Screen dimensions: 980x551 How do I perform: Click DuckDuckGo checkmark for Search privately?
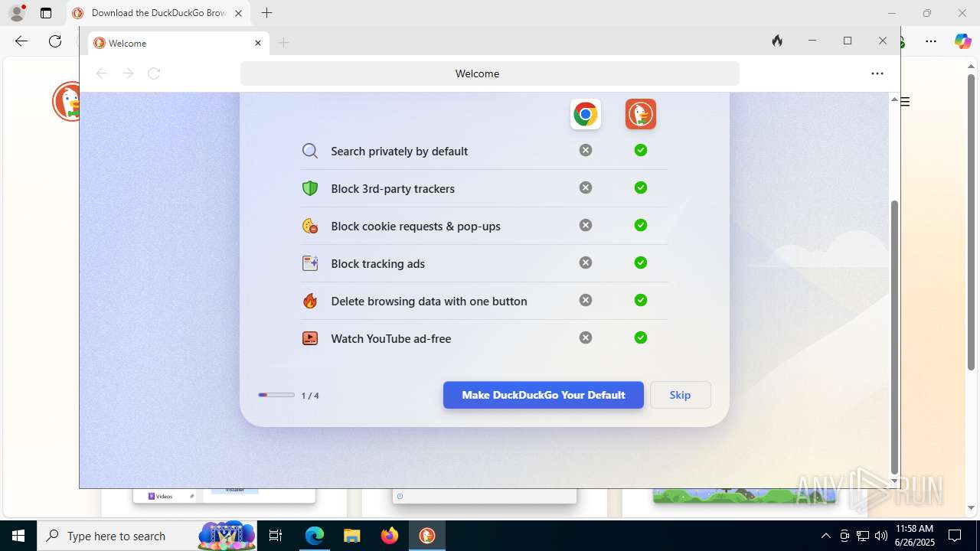pyautogui.click(x=641, y=150)
